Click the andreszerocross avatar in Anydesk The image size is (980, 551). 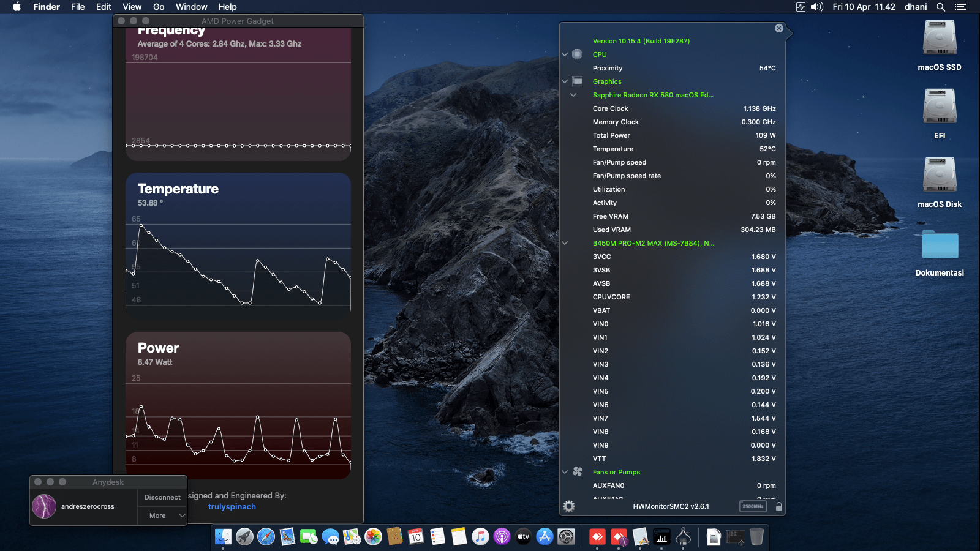pos(44,506)
